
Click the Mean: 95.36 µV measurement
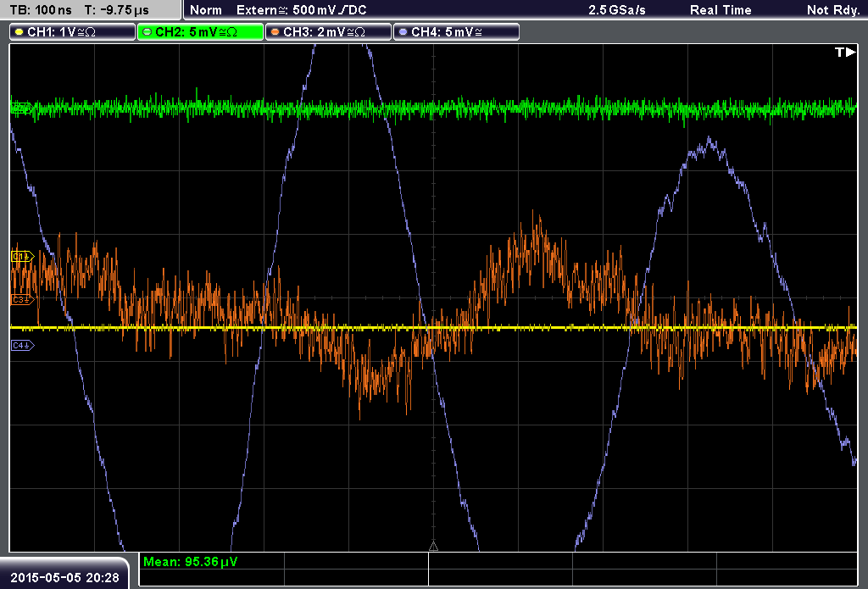pyautogui.click(x=191, y=562)
